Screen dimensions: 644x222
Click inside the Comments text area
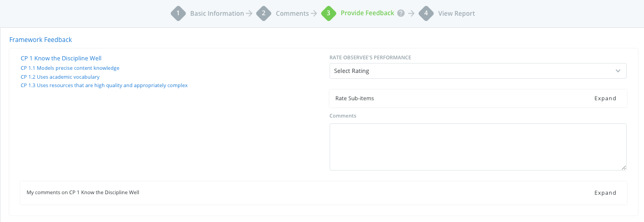tap(478, 147)
